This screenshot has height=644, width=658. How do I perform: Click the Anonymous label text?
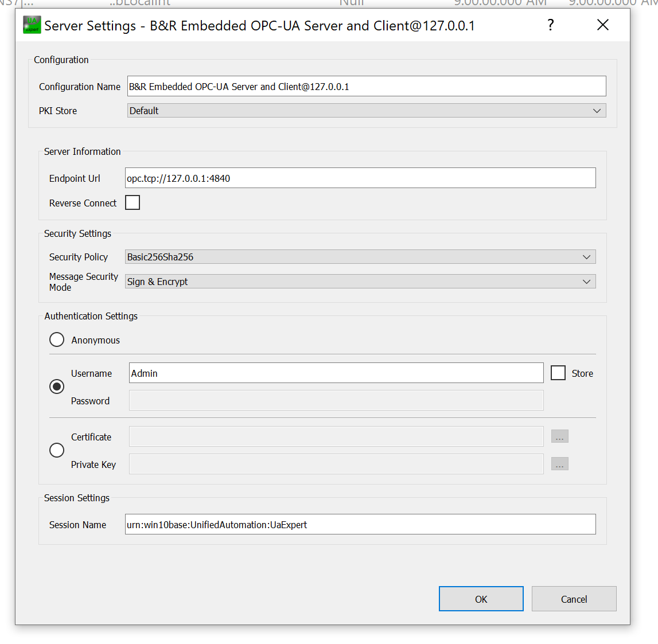point(95,340)
